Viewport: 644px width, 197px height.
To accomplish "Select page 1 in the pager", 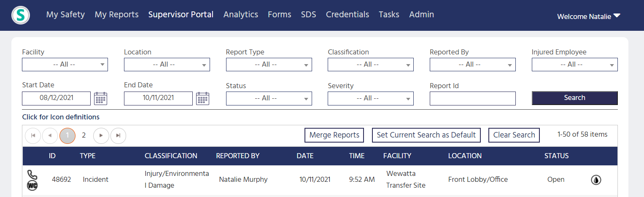I will (x=67, y=135).
